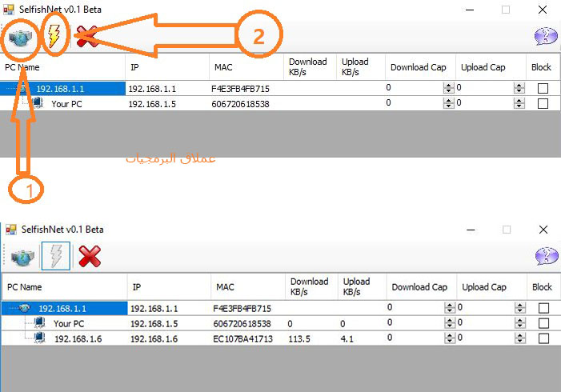Check Block box for 192.168.1.1 in lower window
The height and width of the screenshot is (392, 561).
point(543,308)
